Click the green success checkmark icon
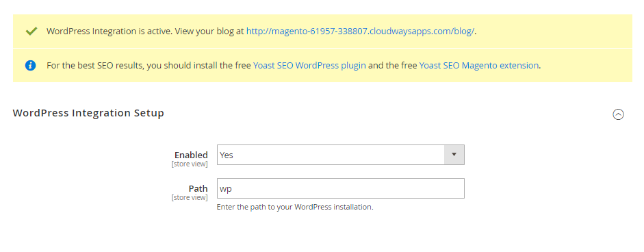Image resolution: width=644 pixels, height=252 pixels. 31,32
